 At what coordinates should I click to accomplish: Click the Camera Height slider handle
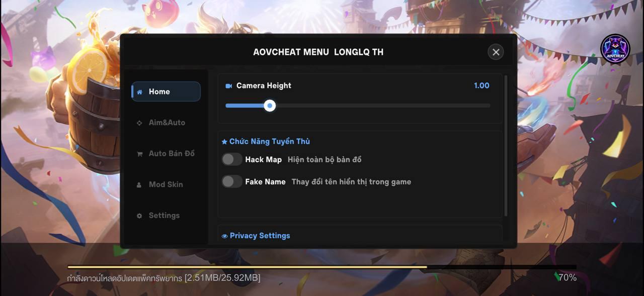(x=270, y=106)
